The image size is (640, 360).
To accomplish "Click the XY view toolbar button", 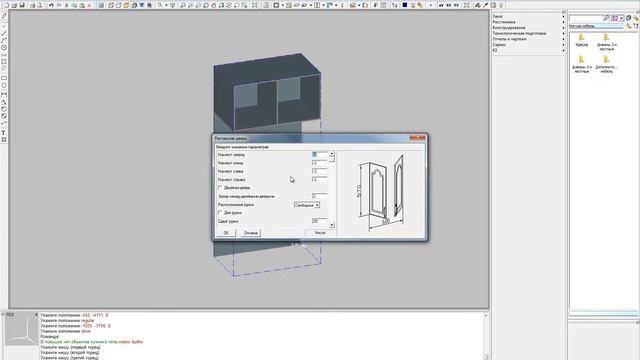I will (x=441, y=5).
